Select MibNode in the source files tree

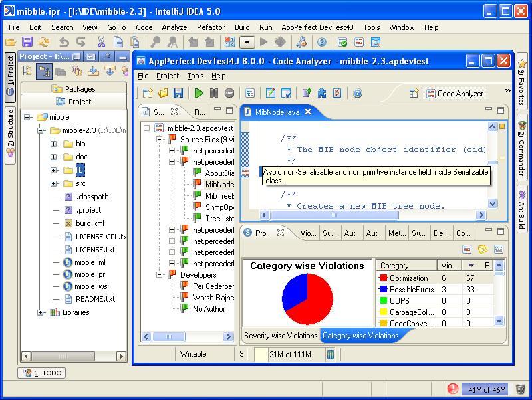point(219,185)
